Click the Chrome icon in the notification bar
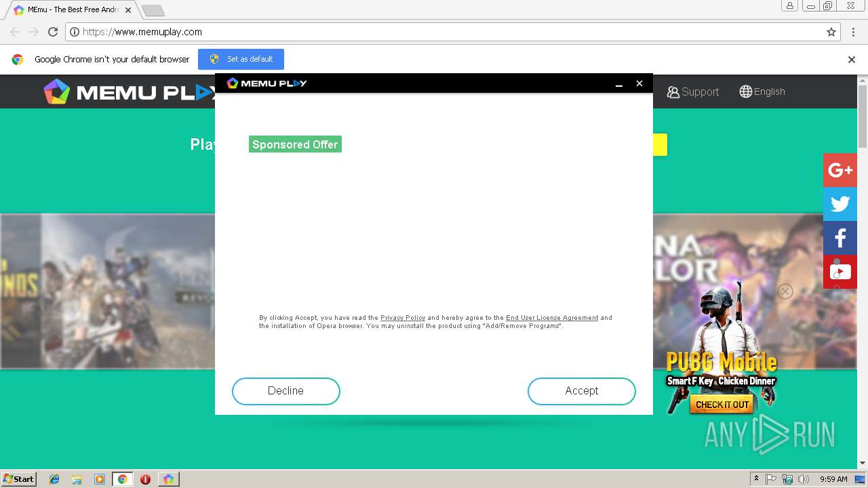 pos(18,60)
